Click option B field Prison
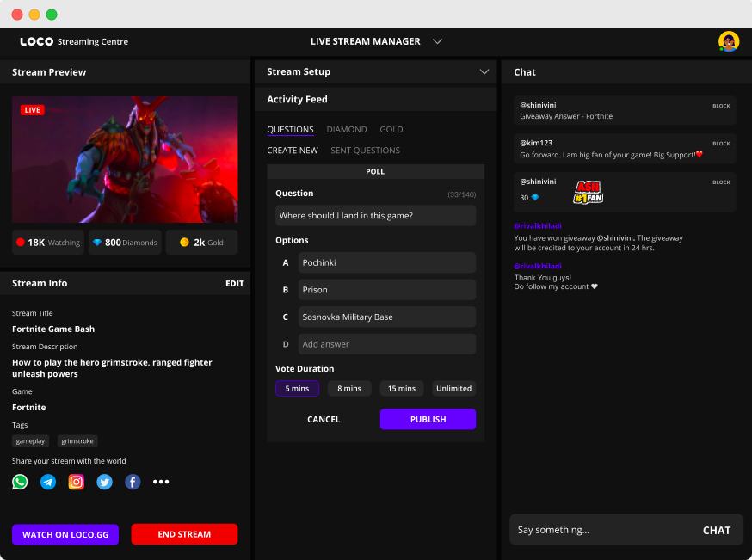The height and width of the screenshot is (560, 752). coord(387,290)
